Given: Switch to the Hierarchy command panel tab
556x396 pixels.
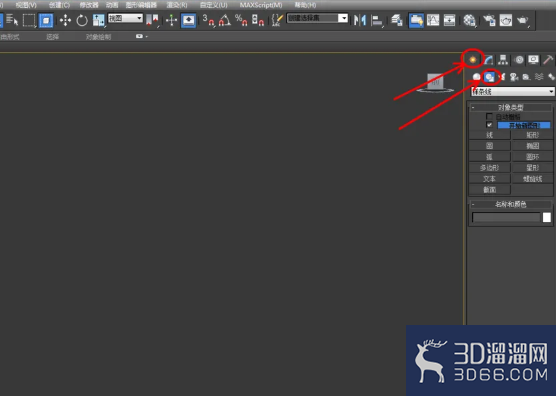Looking at the screenshot, I should click(x=503, y=60).
